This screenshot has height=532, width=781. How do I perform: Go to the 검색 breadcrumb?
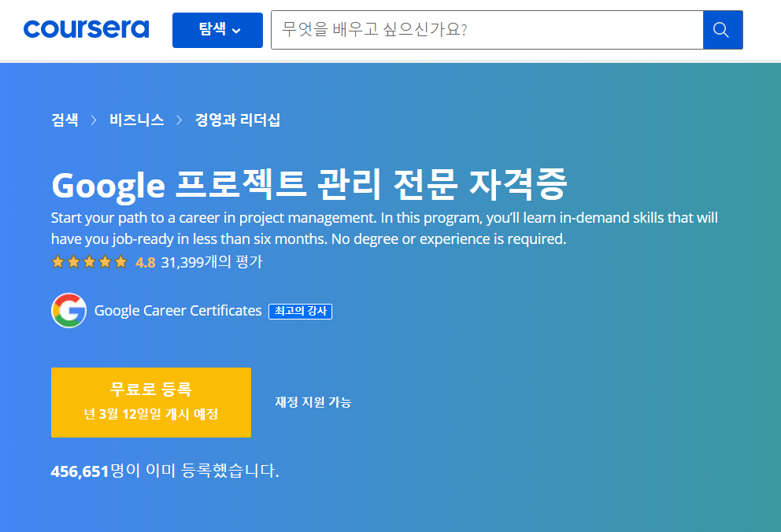[x=65, y=120]
